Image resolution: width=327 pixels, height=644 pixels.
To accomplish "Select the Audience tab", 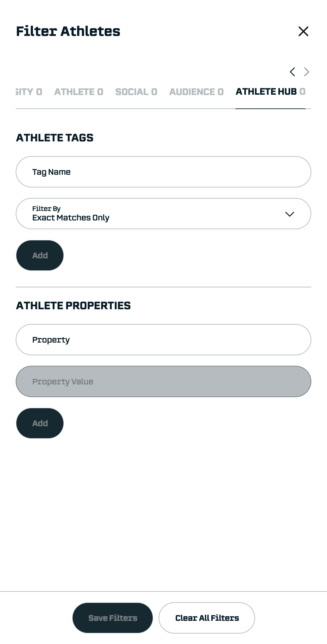I will pyautogui.click(x=196, y=92).
